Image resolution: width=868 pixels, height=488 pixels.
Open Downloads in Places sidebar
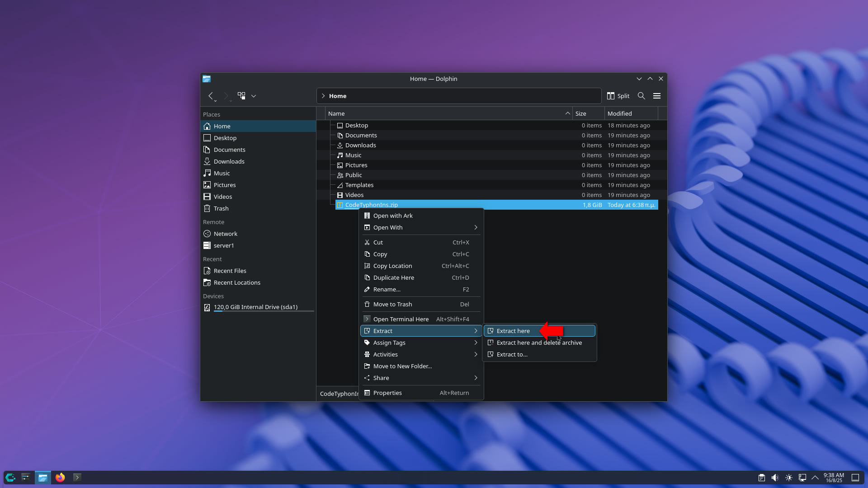click(x=258, y=161)
